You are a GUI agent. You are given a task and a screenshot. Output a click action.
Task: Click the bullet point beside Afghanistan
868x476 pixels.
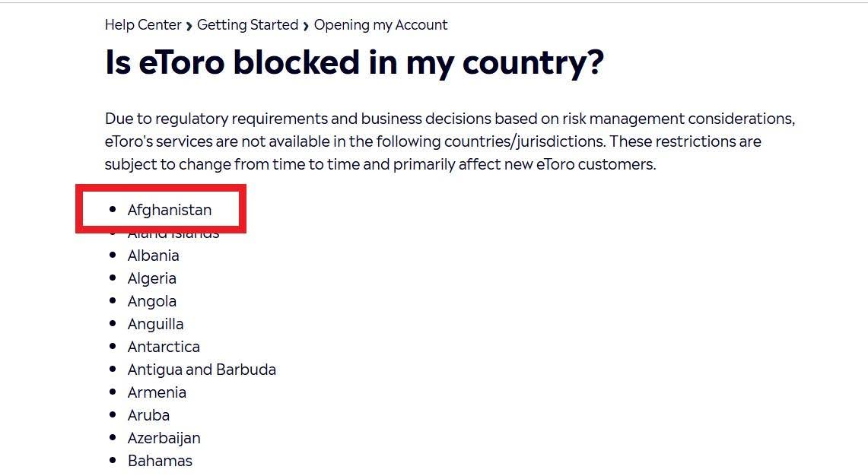point(113,210)
